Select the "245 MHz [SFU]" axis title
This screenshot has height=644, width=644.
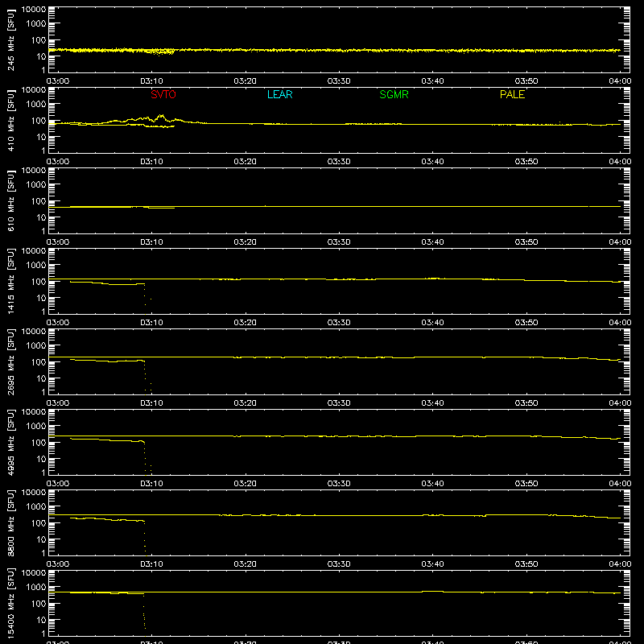click(x=11, y=39)
